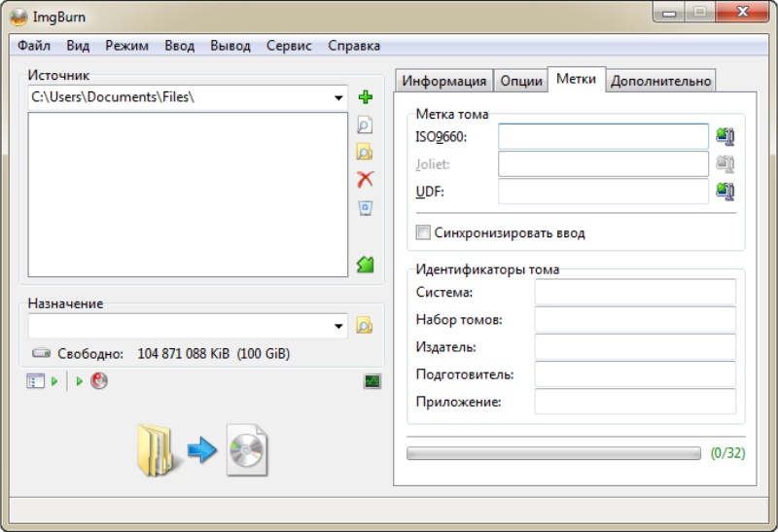Click the label length progress bar
The image size is (778, 532).
(x=553, y=453)
